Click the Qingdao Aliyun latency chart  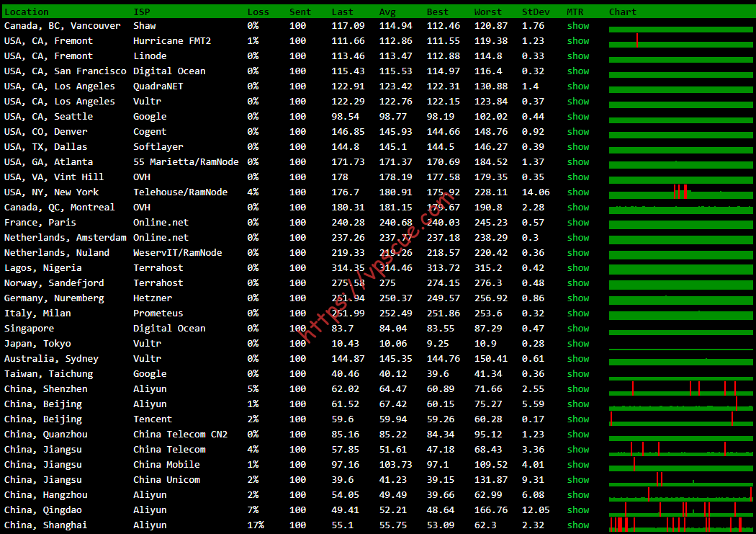pos(681,510)
